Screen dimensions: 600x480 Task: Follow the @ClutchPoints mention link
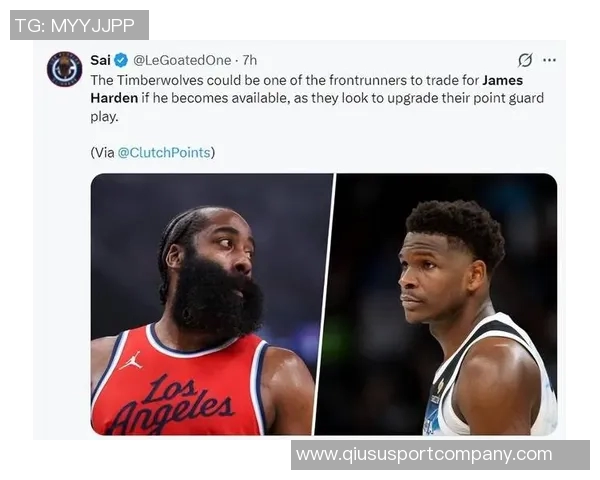(164, 153)
